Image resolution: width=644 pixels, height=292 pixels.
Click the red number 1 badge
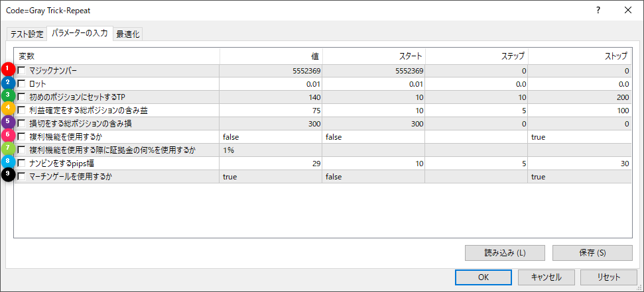(8, 69)
